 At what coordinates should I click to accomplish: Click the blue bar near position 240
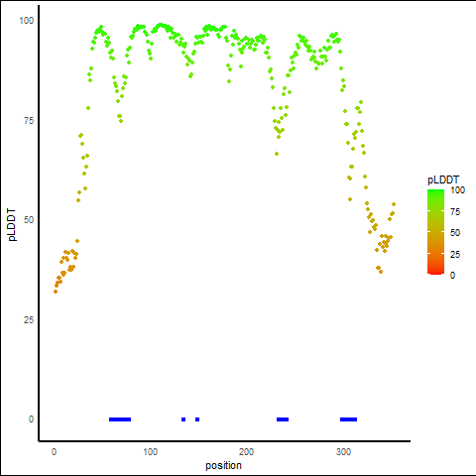[x=283, y=419]
